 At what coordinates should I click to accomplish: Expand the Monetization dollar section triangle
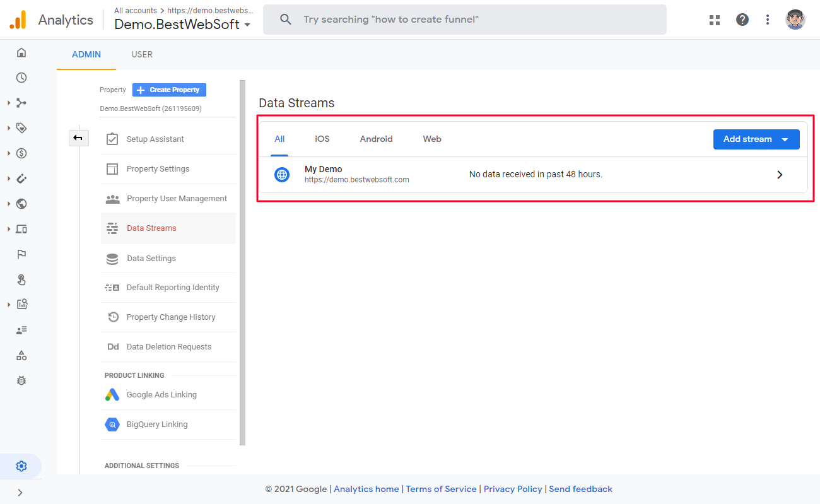pyautogui.click(x=9, y=153)
